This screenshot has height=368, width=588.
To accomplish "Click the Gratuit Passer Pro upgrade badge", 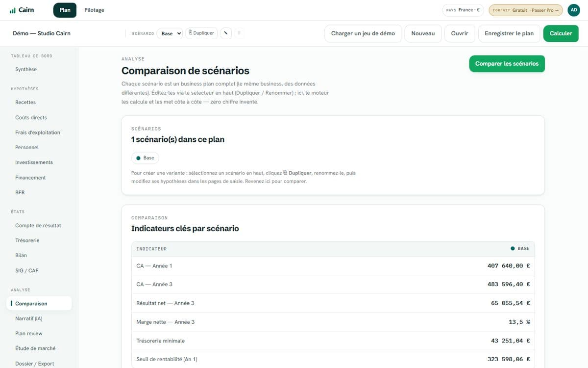I will tap(526, 10).
